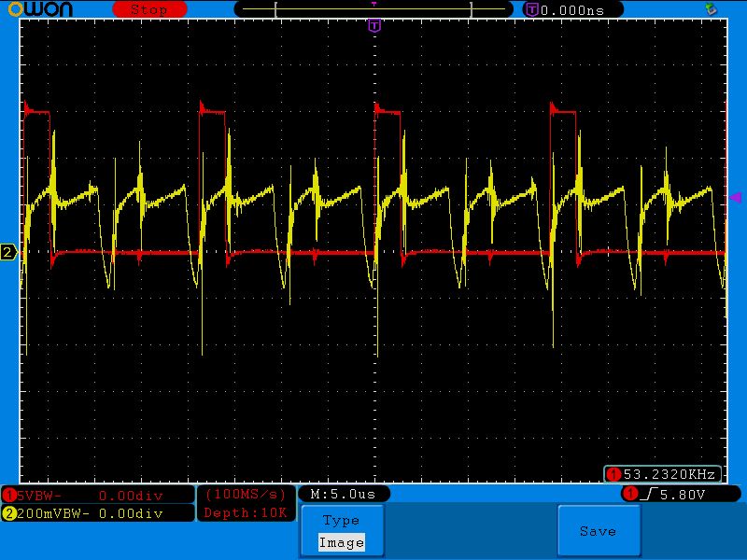Click the rising edge trigger icon
This screenshot has width=747, height=560.
point(649,495)
